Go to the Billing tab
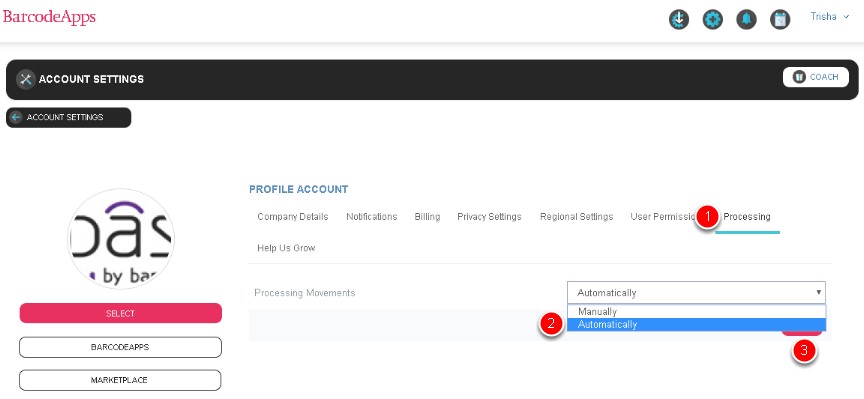This screenshot has width=864, height=399. tap(427, 217)
